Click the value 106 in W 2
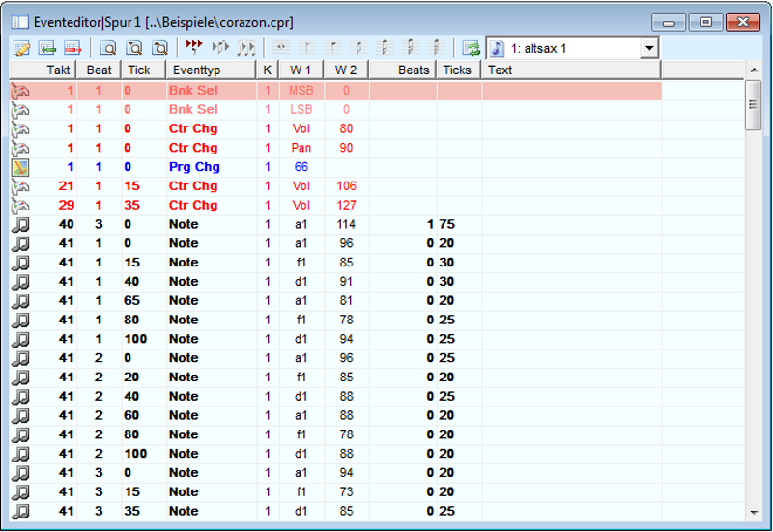 tap(346, 186)
